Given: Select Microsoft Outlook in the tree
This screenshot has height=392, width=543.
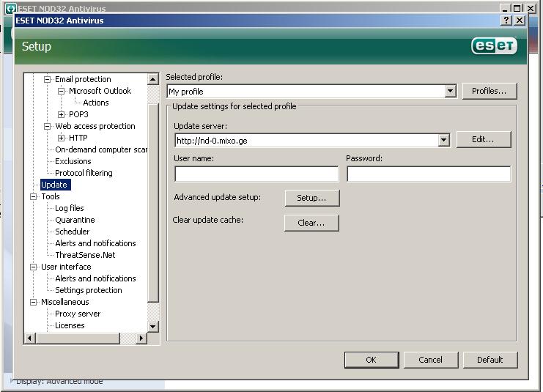Looking at the screenshot, I should [x=100, y=91].
